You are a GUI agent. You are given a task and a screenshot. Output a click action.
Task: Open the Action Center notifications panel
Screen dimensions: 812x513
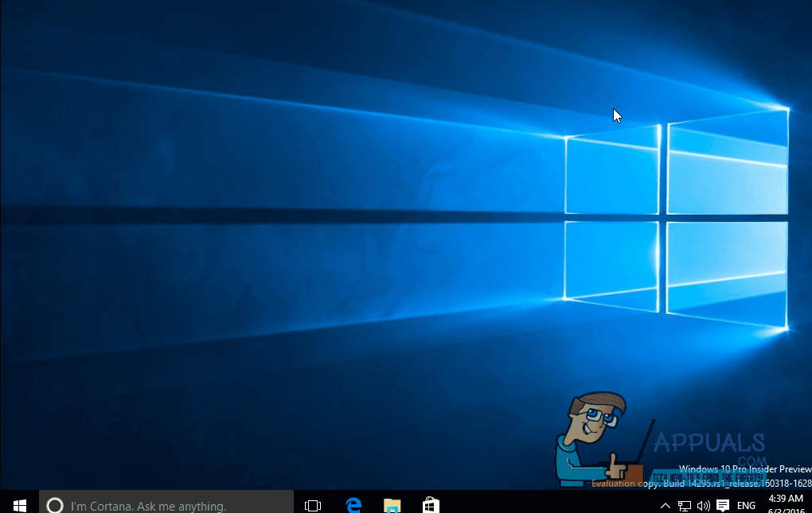(x=723, y=505)
